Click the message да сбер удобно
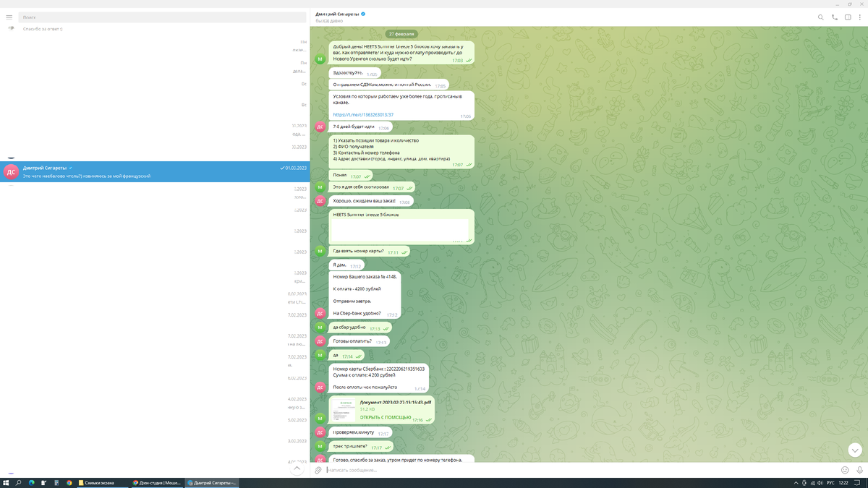 coord(359,328)
